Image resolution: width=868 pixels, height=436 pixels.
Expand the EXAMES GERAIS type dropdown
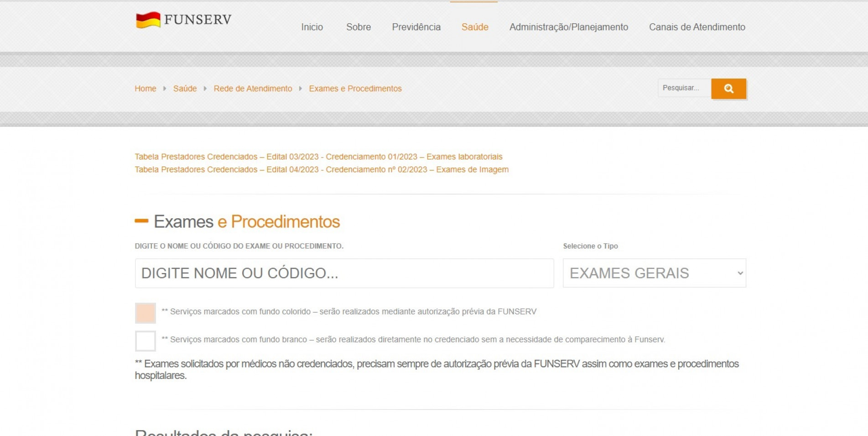point(654,273)
